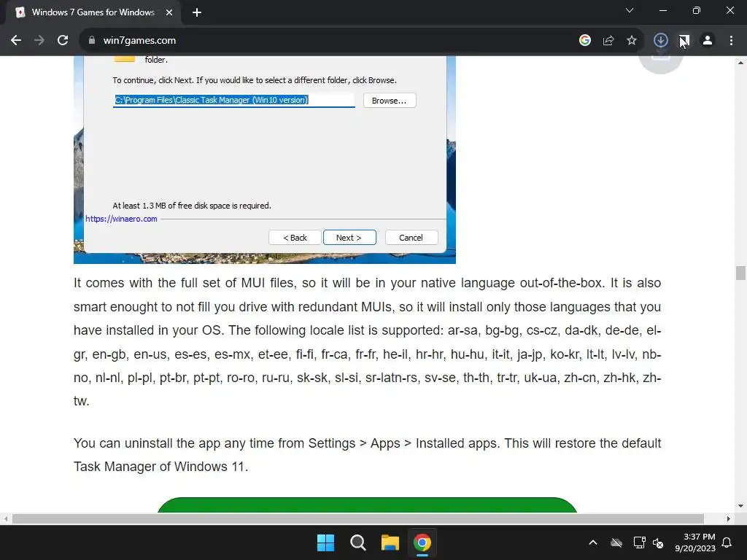Toggle the browser side panel icon

pos(684,41)
